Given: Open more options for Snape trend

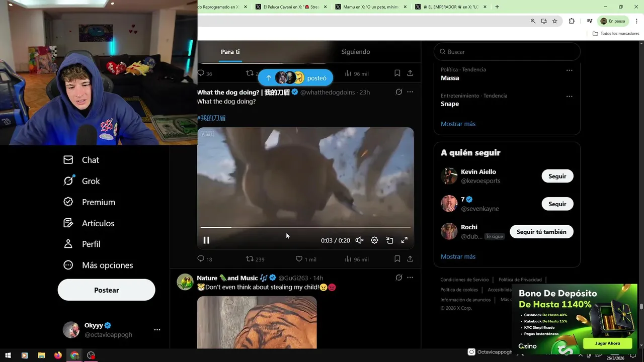Looking at the screenshot, I should tap(569, 97).
